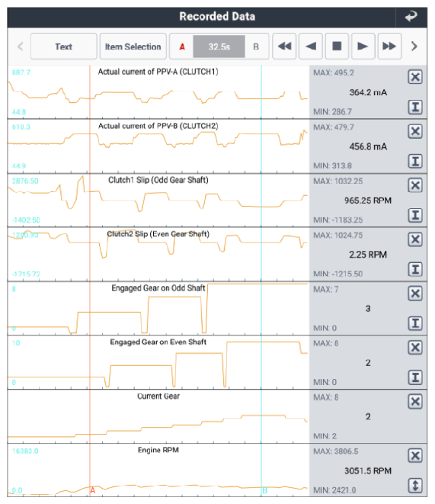Toggle scale icon for Clutch2 Slip graph

(x=414, y=269)
